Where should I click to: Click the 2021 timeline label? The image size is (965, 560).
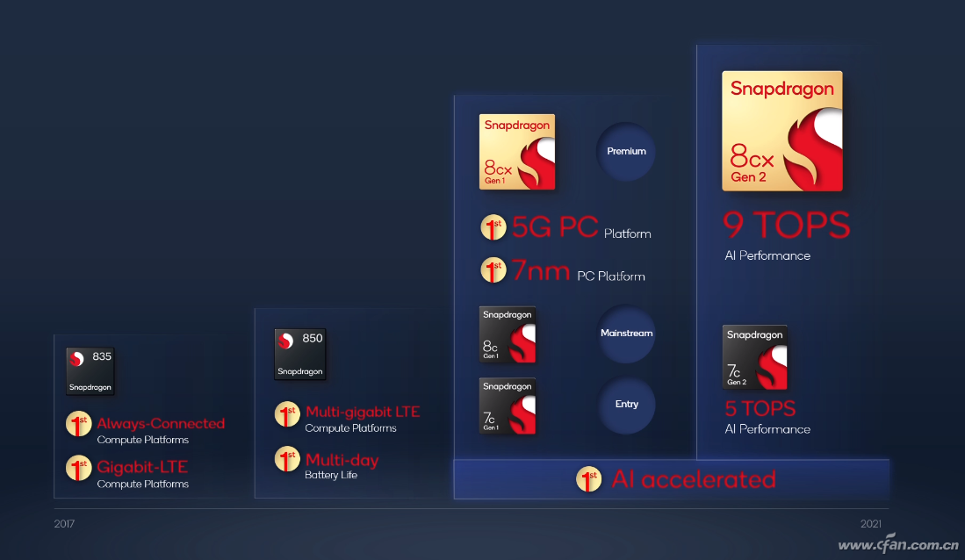tap(871, 524)
